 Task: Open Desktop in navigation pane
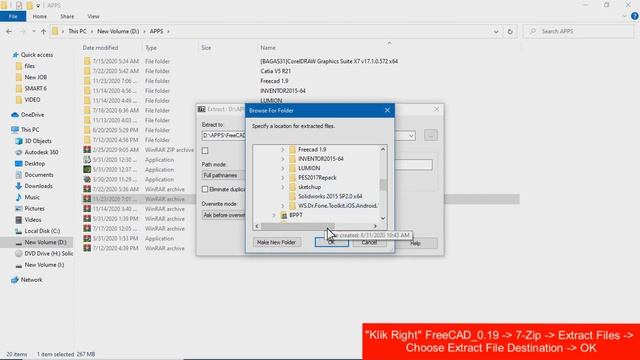pos(34,164)
